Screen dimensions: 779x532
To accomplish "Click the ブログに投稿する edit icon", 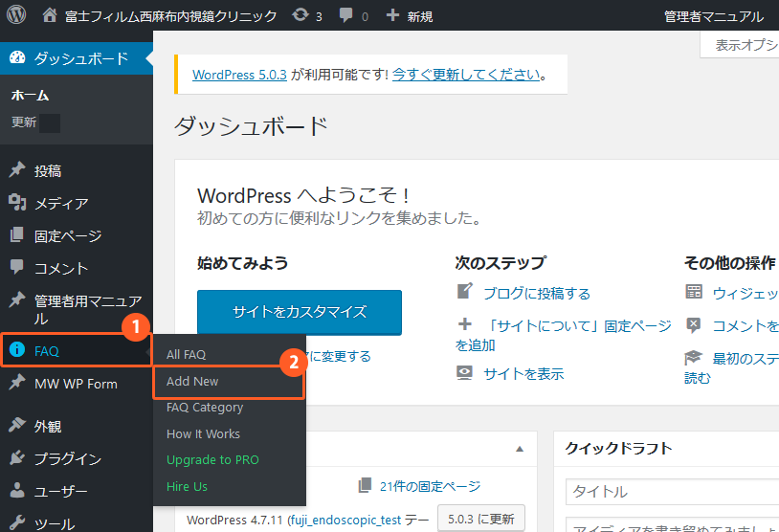I will pyautogui.click(x=465, y=291).
